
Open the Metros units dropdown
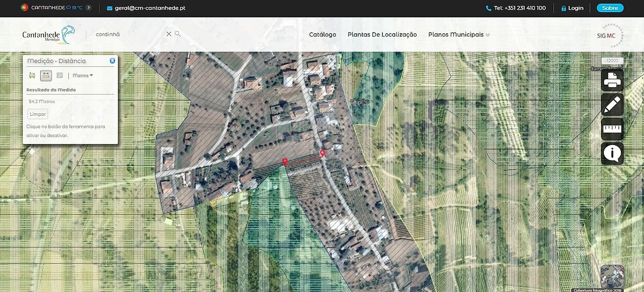(83, 76)
